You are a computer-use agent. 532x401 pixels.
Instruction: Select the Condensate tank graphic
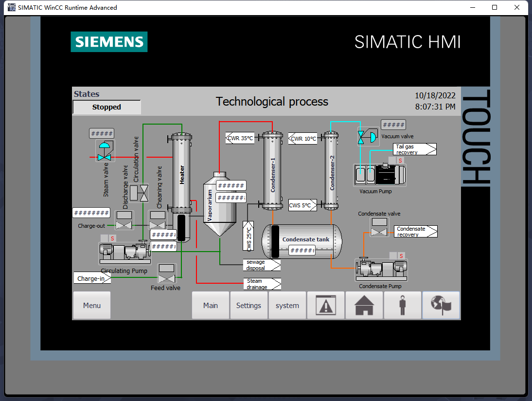(x=302, y=241)
